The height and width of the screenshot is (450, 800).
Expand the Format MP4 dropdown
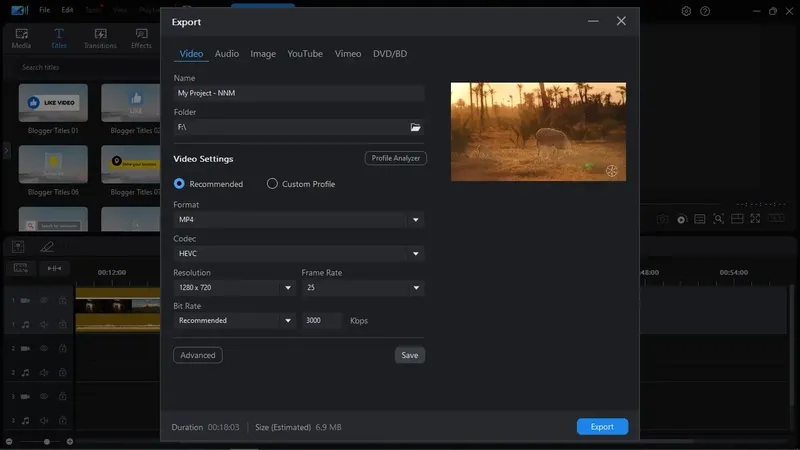click(x=298, y=219)
